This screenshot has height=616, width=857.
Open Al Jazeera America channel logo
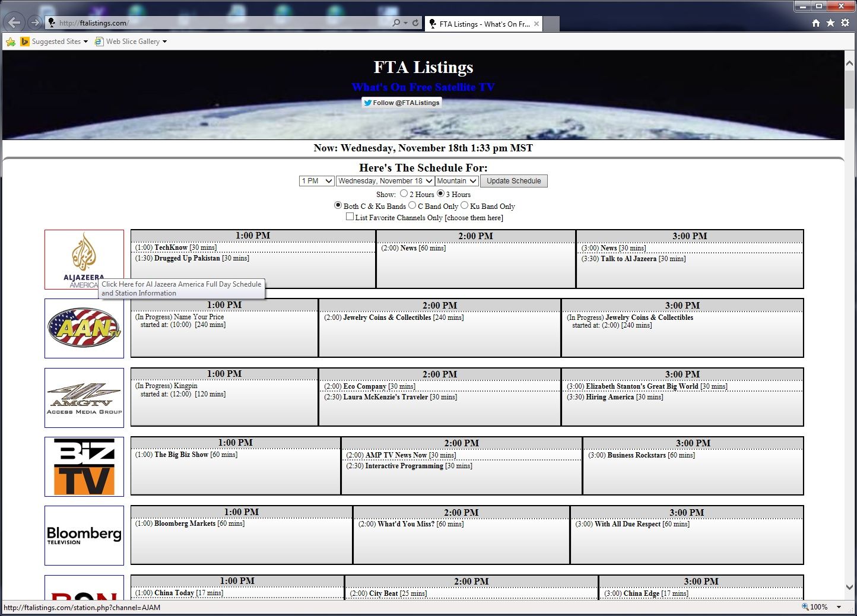click(x=84, y=259)
